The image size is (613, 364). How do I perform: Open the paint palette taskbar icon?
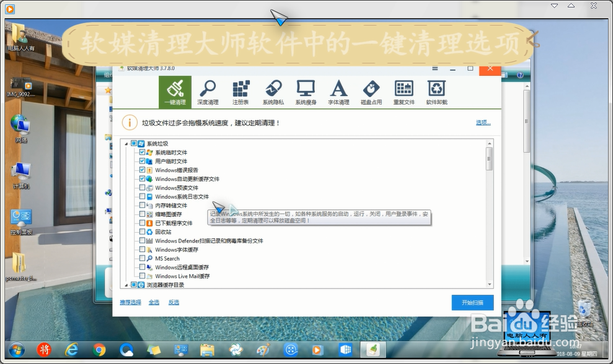(x=263, y=350)
